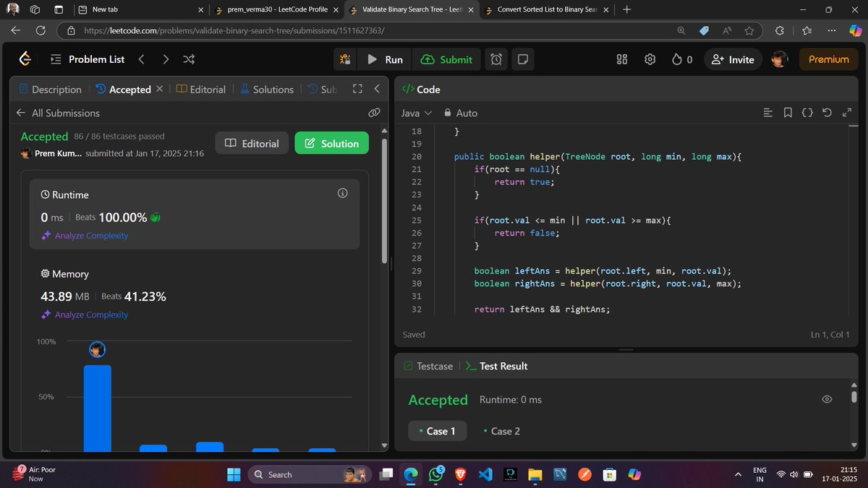Viewport: 868px width, 488px height.
Task: Open the Problem List panel
Action: pyautogui.click(x=88, y=59)
